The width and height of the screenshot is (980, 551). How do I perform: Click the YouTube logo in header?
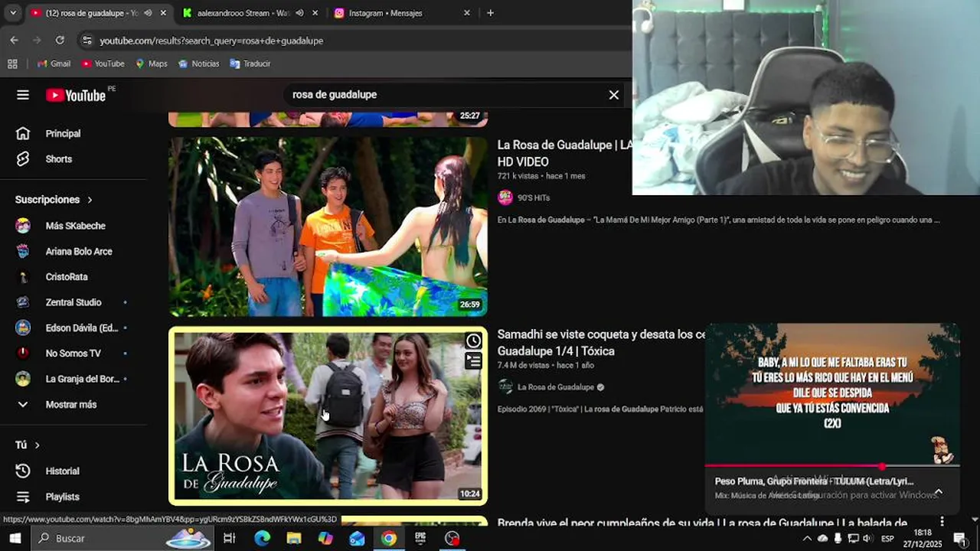point(76,95)
